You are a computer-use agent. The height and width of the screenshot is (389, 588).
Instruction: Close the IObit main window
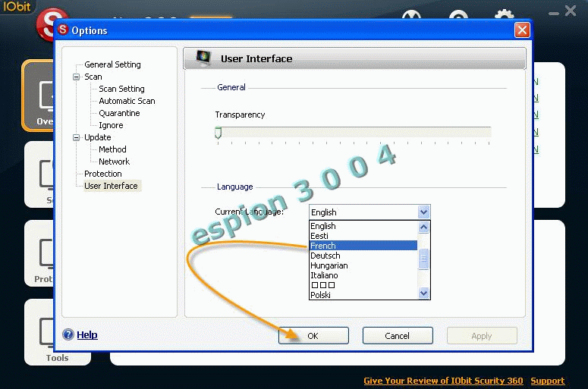pyautogui.click(x=571, y=11)
